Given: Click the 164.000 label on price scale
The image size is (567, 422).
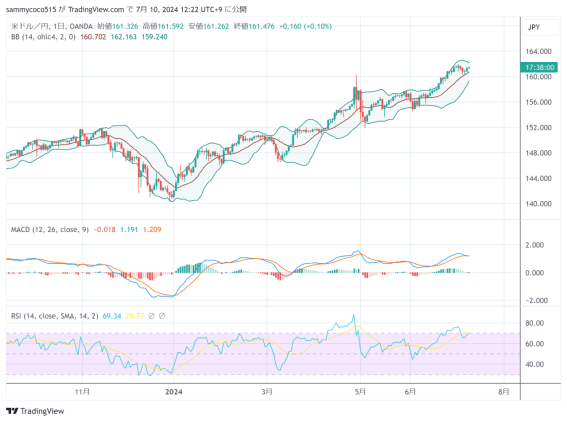Looking at the screenshot, I should tap(538, 51).
